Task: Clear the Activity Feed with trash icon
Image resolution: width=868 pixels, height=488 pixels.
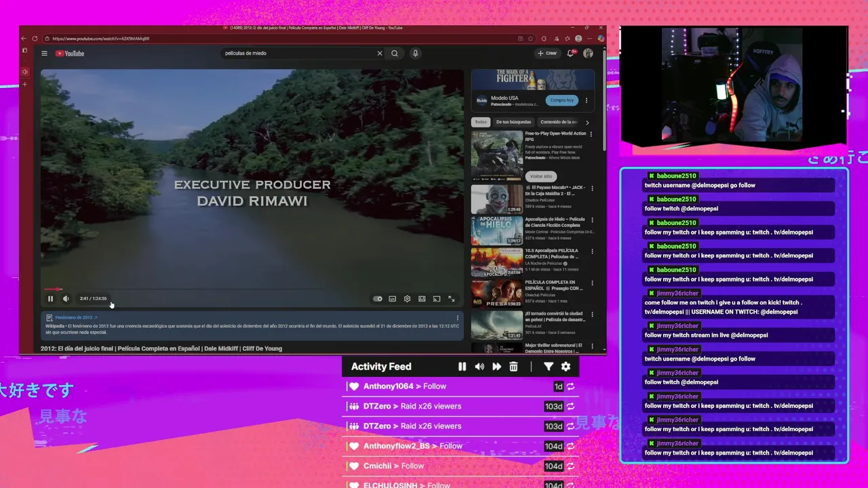Action: (513, 367)
